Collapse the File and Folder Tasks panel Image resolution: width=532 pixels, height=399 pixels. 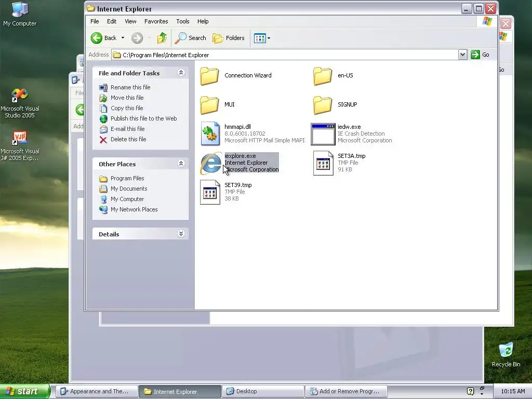pos(181,73)
